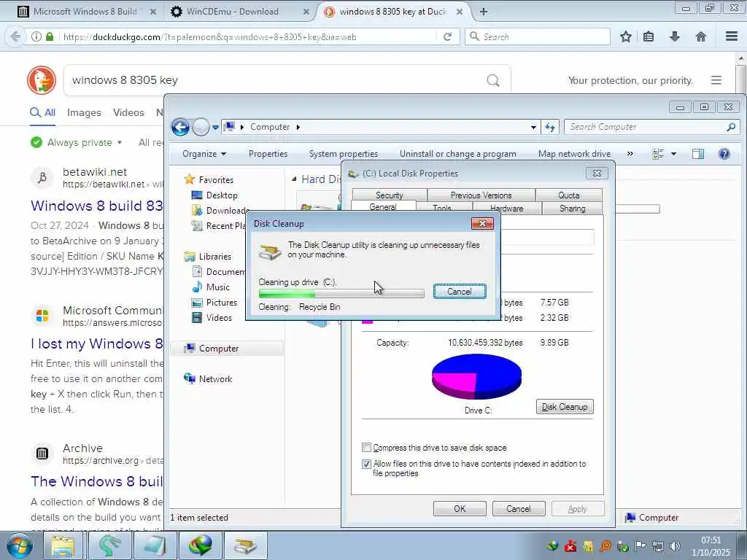The height and width of the screenshot is (560, 747).
Task: Expand the Computer breadcrumb arrow
Action: pos(298,127)
